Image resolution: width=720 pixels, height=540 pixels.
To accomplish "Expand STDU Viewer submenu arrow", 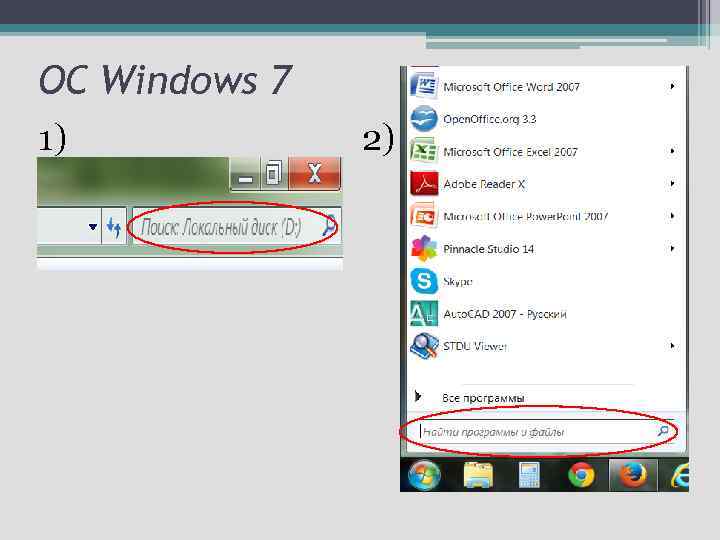I will (x=672, y=346).
